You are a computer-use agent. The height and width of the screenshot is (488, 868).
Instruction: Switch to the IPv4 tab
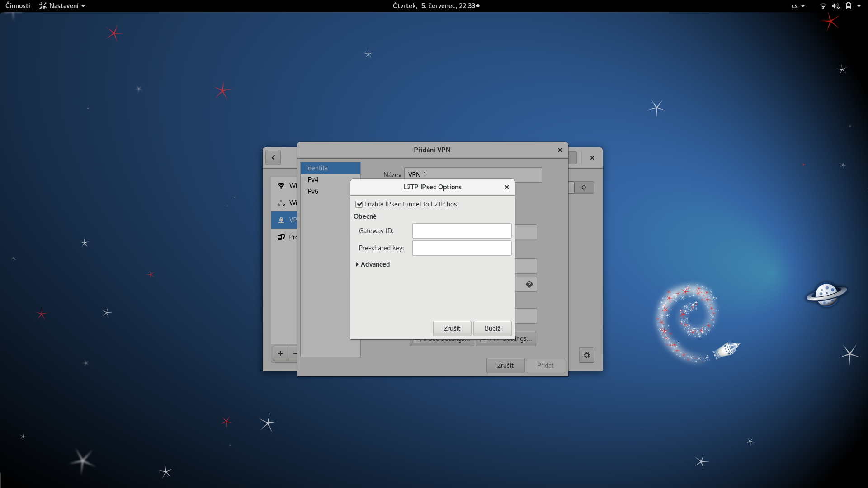point(312,180)
